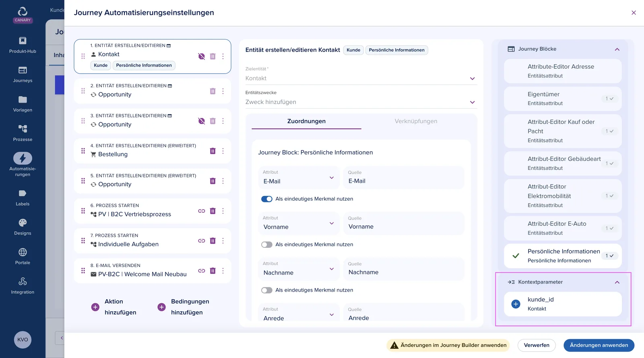Click the E-Mail Quelle field
The image size is (644, 358).
coord(404,177)
